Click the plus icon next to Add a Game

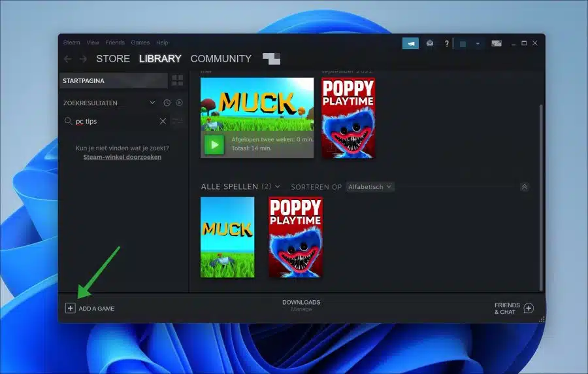[x=70, y=308]
